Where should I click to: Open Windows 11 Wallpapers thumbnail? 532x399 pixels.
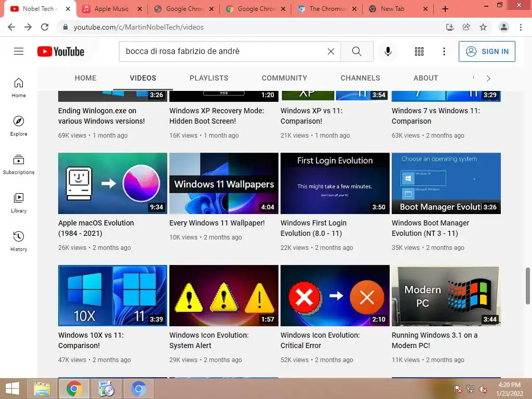[224, 183]
